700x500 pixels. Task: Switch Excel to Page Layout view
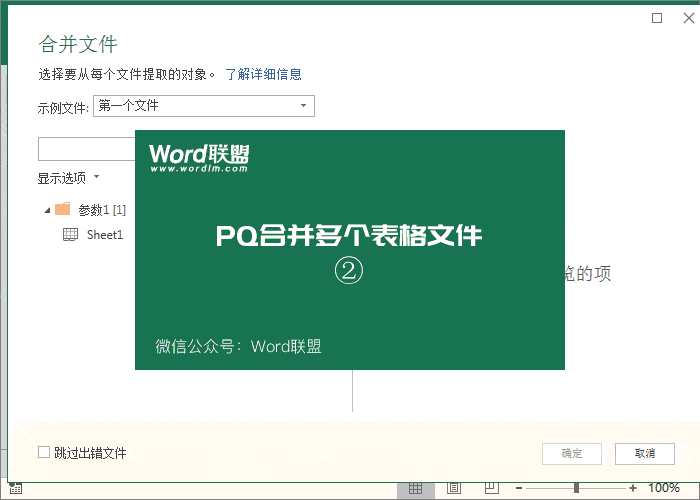point(454,488)
